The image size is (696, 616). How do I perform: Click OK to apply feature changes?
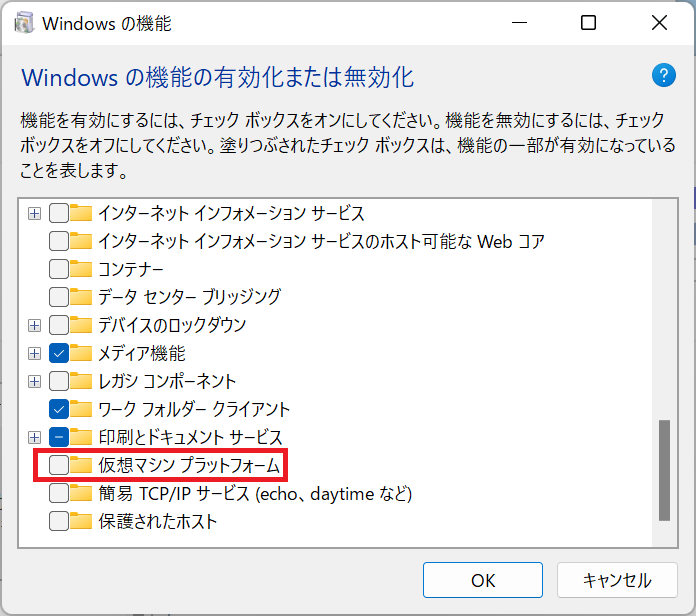(482, 580)
